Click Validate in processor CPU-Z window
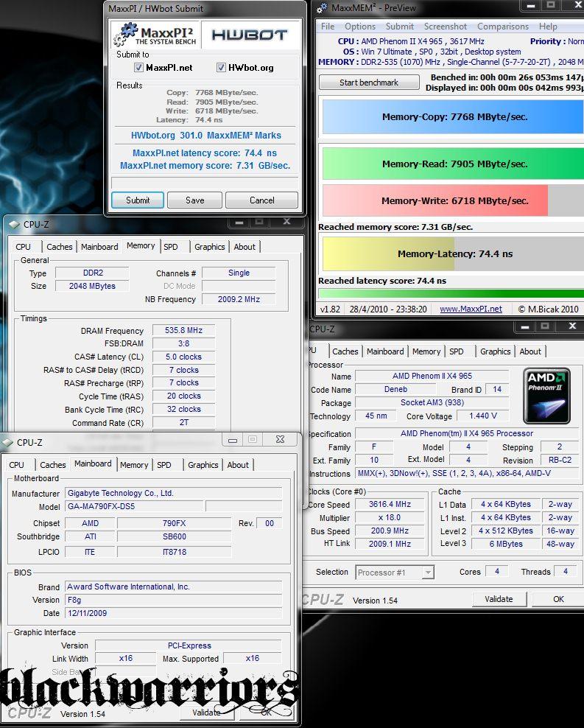This screenshot has height=728, width=584. 499,599
